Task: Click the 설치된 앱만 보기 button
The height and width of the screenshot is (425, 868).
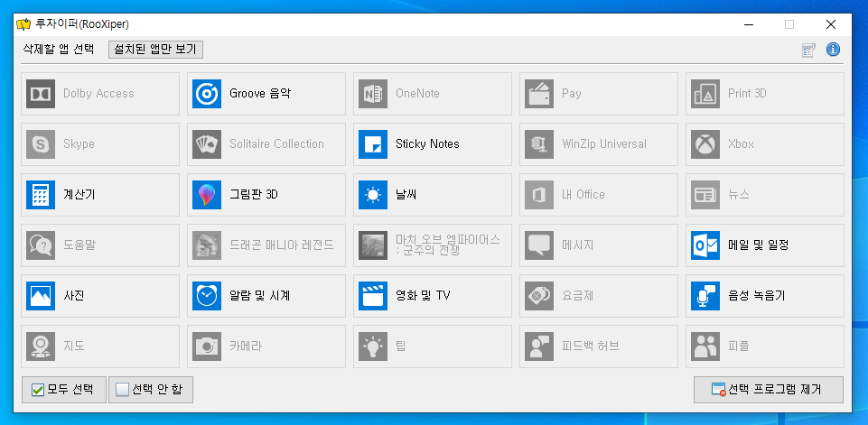Action: [155, 50]
